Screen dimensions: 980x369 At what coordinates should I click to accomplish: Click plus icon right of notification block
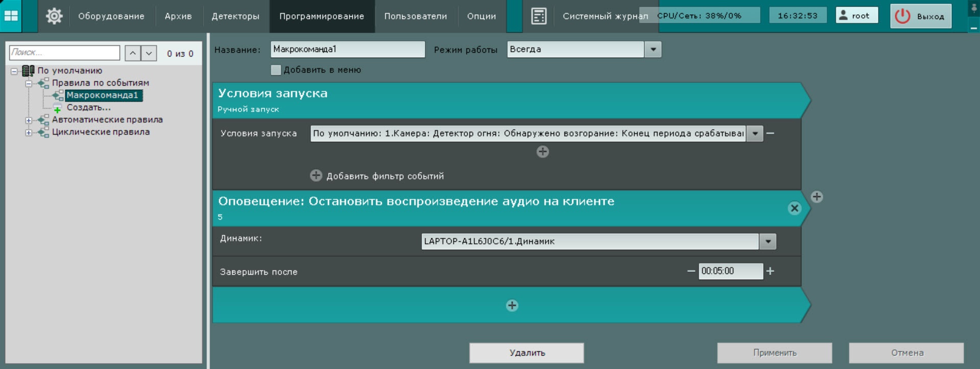pyautogui.click(x=817, y=197)
